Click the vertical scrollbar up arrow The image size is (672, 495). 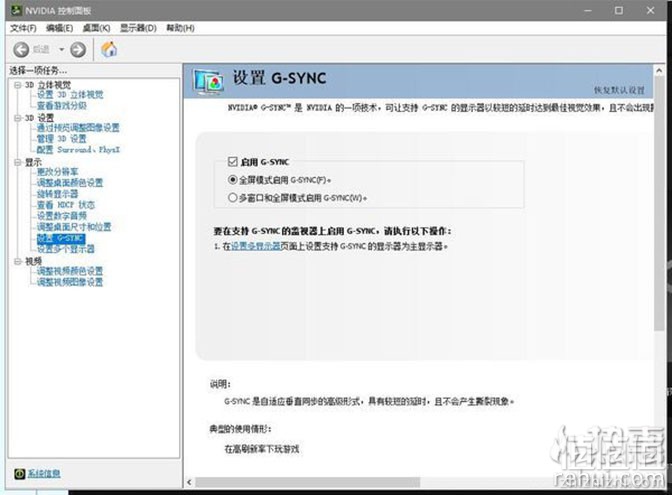point(660,70)
